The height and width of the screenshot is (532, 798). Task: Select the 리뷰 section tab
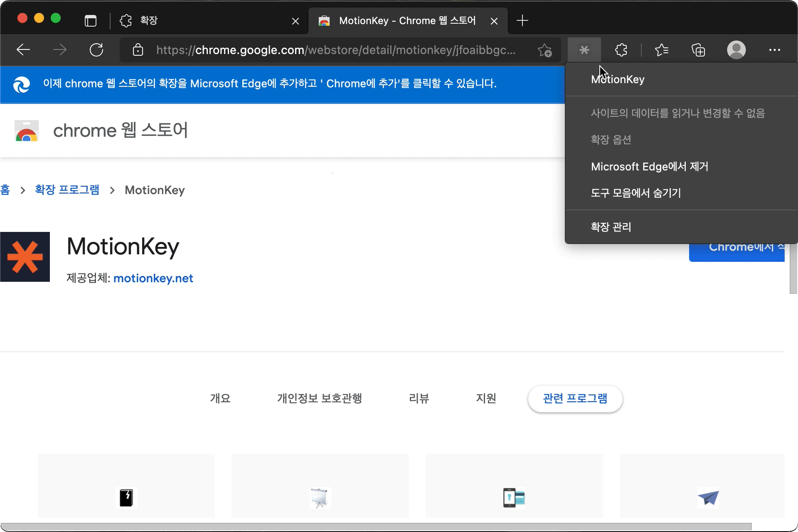point(419,398)
